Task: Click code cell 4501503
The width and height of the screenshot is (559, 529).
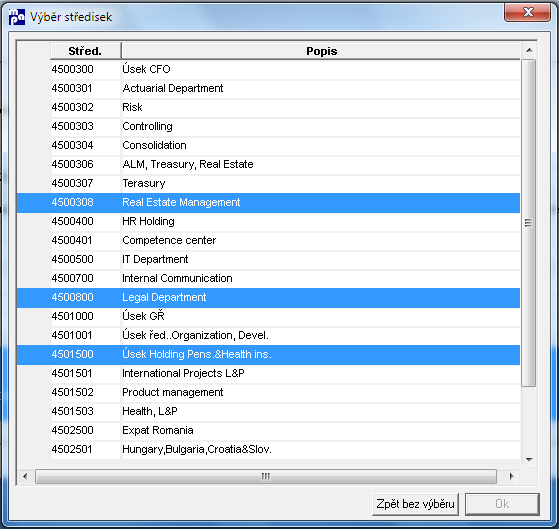Action: coord(86,411)
